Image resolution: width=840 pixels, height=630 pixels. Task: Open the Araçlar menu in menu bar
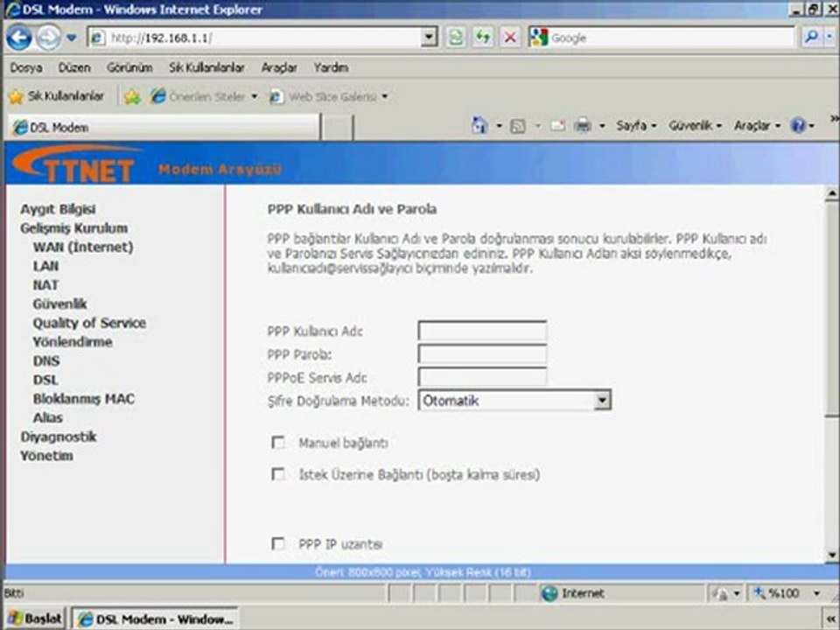coord(279,67)
